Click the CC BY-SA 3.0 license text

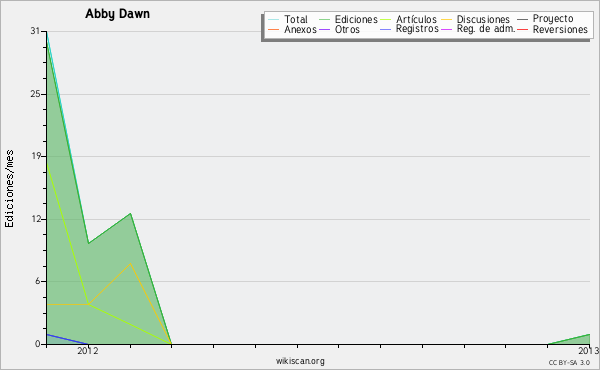click(569, 362)
